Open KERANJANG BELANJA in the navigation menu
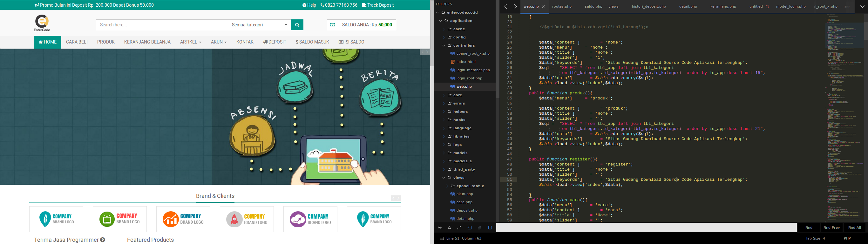The height and width of the screenshot is (244, 868). click(147, 42)
